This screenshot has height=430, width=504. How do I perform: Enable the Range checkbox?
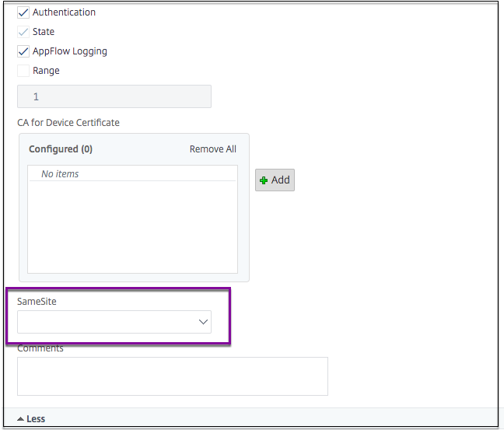pyautogui.click(x=23, y=71)
